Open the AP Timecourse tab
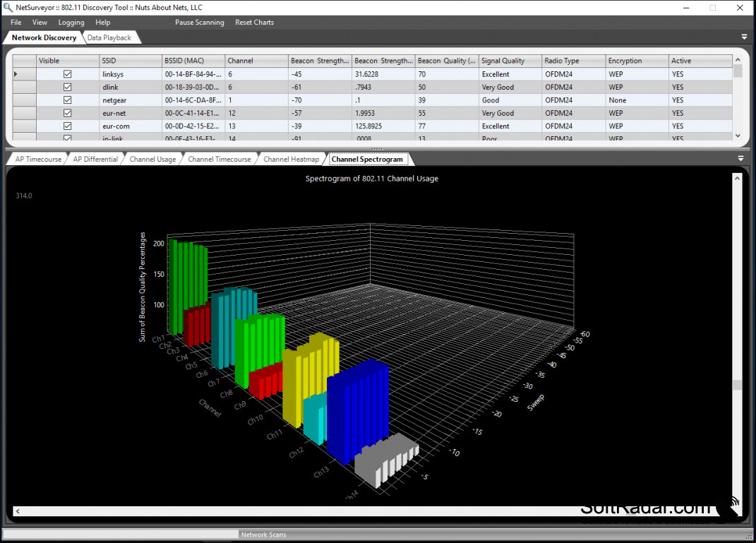This screenshot has width=756, height=543. click(38, 159)
